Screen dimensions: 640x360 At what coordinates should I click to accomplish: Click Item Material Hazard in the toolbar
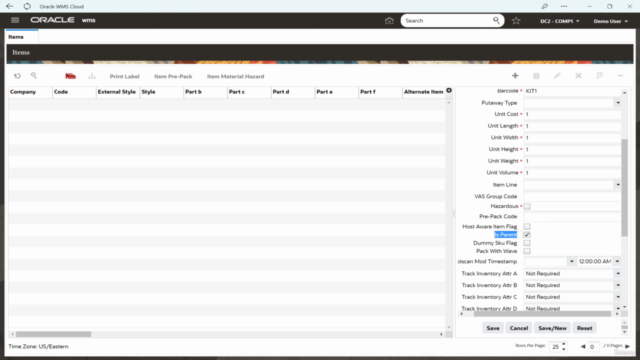point(236,76)
